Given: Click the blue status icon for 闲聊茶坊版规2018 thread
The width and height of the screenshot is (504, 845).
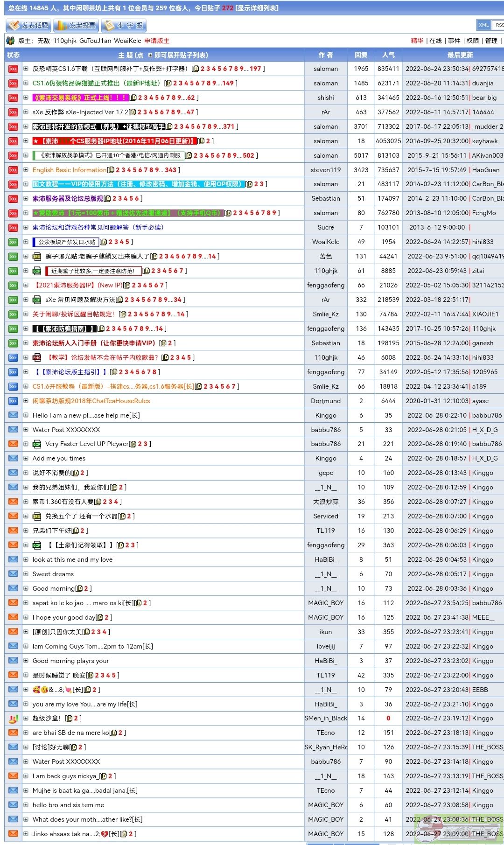Looking at the screenshot, I should [13, 401].
